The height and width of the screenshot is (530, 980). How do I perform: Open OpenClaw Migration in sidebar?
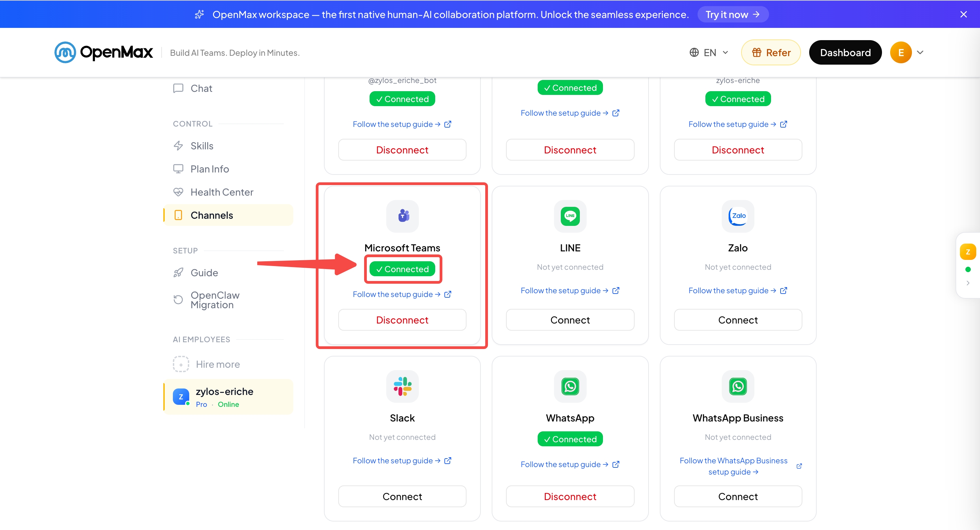(228, 300)
